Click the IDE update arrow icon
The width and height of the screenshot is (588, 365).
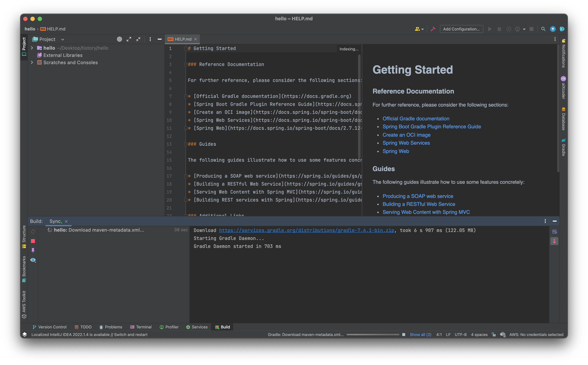[553, 29]
